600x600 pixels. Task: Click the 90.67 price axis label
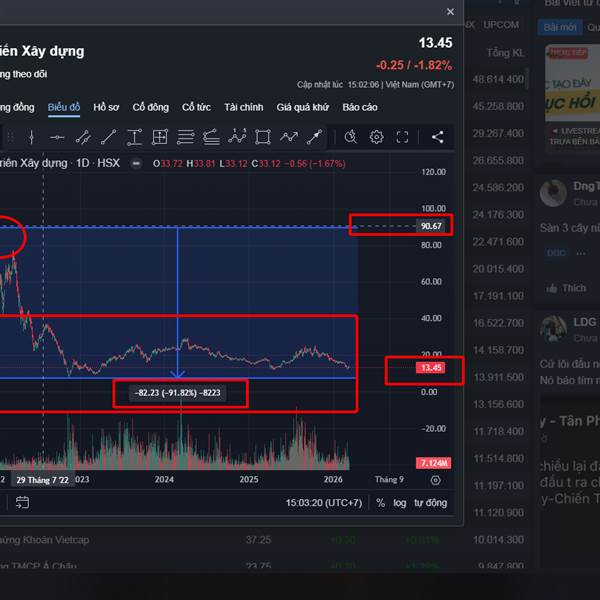tap(431, 226)
